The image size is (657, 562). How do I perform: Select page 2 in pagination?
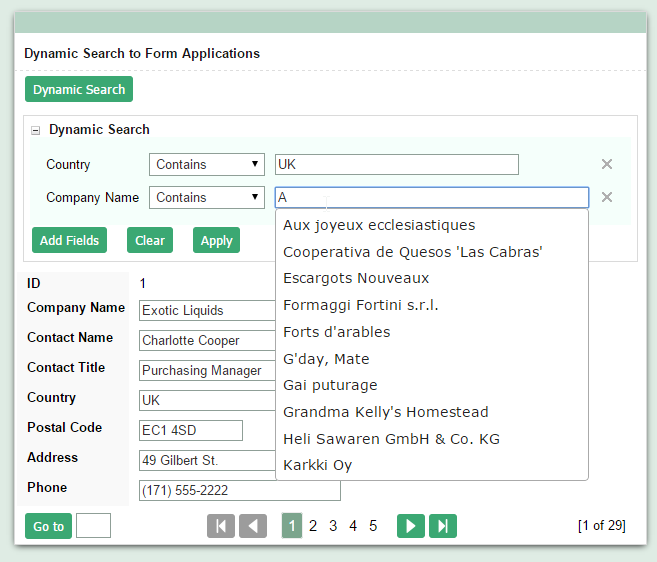(x=313, y=526)
